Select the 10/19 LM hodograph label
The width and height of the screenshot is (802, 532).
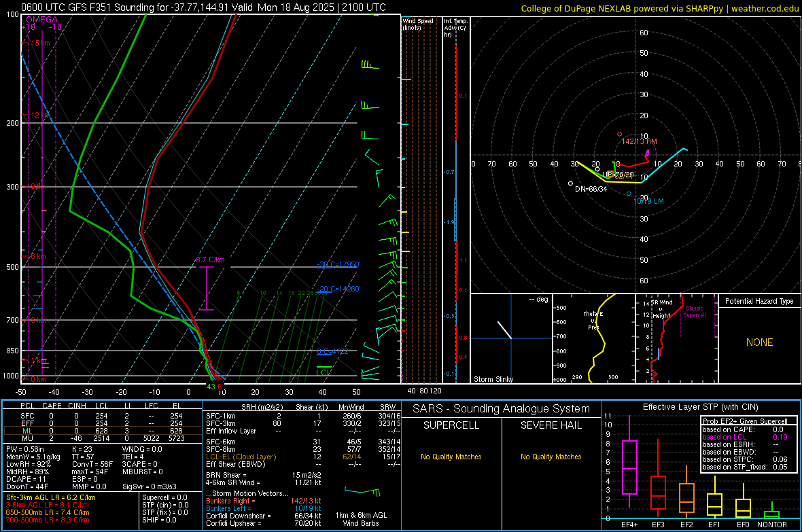point(648,201)
